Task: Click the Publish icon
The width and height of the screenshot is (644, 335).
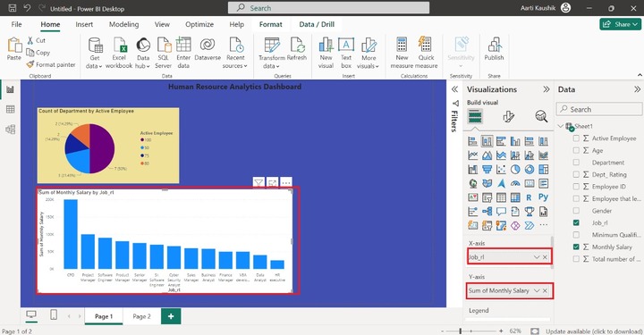Action: pos(494,49)
